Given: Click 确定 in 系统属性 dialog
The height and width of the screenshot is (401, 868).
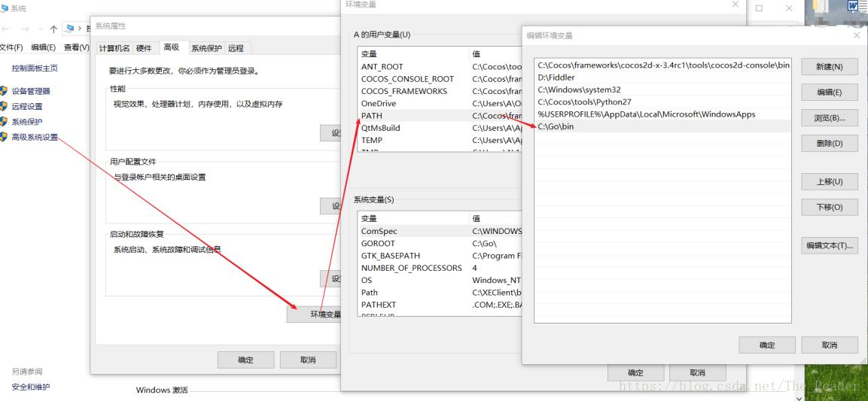Looking at the screenshot, I should pos(245,360).
